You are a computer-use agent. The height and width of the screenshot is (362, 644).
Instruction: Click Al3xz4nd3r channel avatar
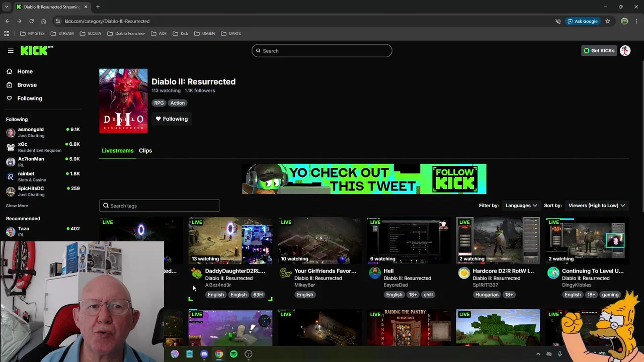pyautogui.click(x=196, y=273)
